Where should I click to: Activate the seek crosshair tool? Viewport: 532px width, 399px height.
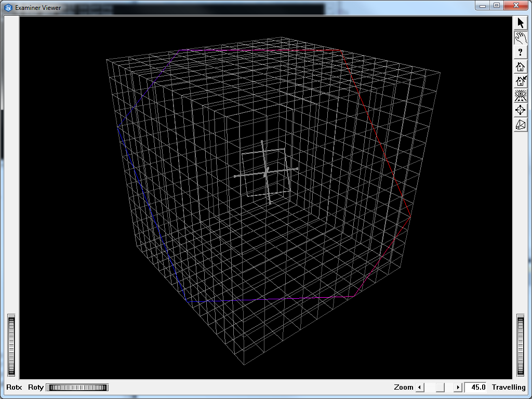point(521,110)
